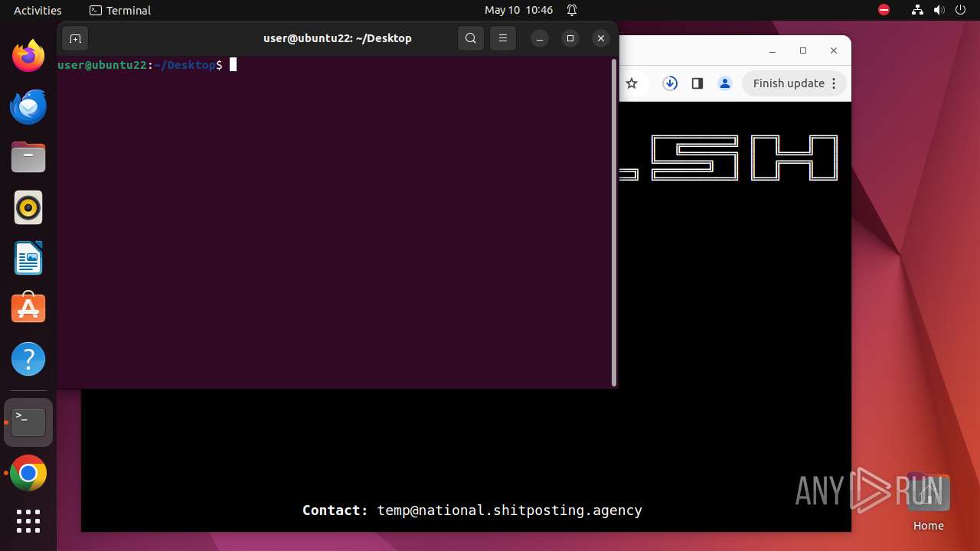This screenshot has height=551, width=980.
Task: Open the Terminal app menu in top bar
Action: coord(120,10)
